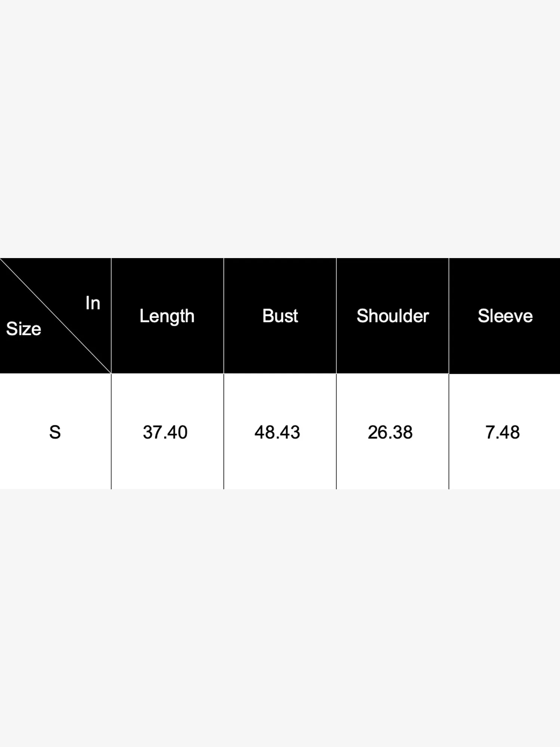Click the Shoulder column header
The image size is (560, 747).
point(392,316)
